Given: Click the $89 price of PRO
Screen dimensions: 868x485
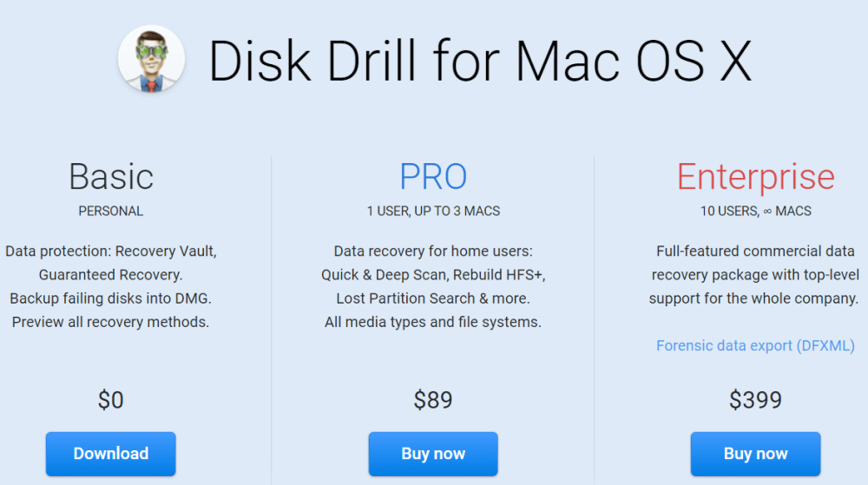Looking at the screenshot, I should [x=433, y=400].
